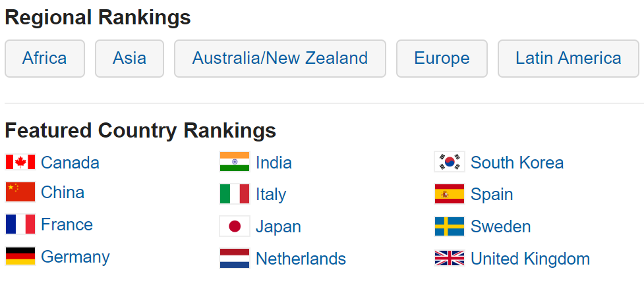Viewport: 644px width, 283px height.
Task: Choose the Europe regional rankings button
Action: (442, 58)
